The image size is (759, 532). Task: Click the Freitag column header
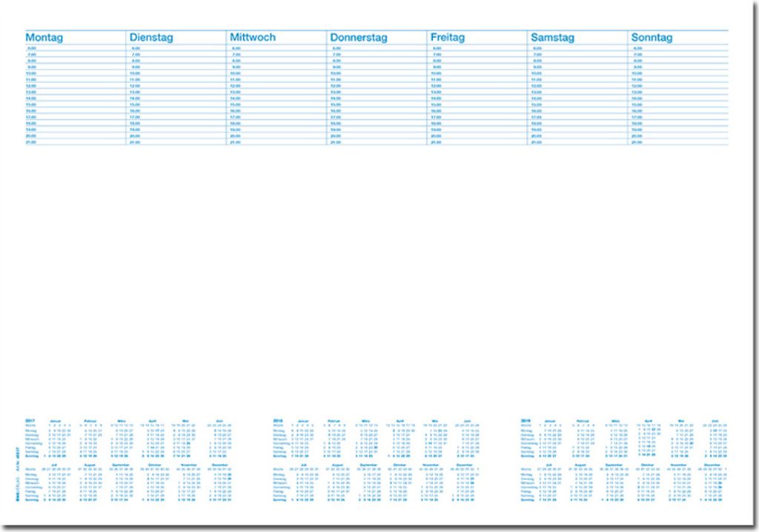tap(447, 37)
